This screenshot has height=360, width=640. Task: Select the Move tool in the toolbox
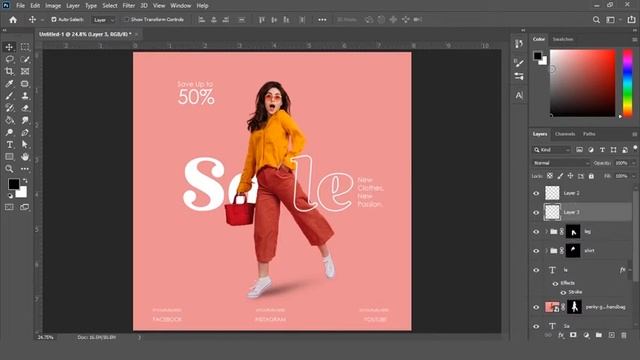point(9,47)
